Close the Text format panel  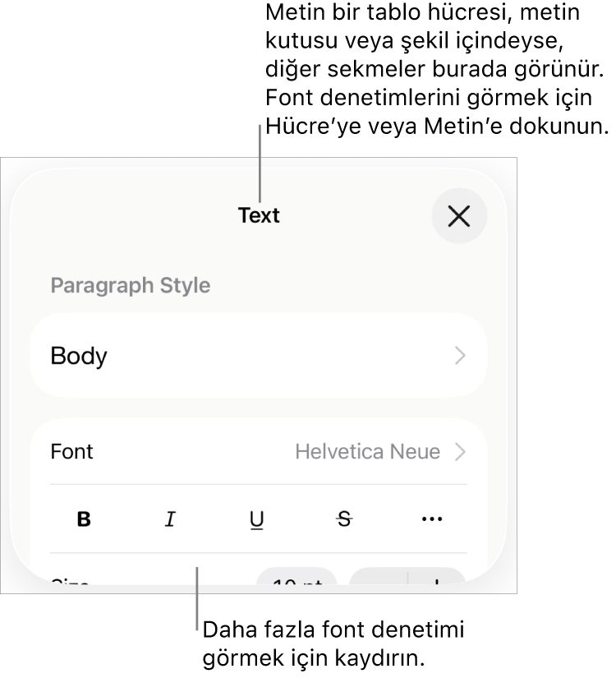[x=459, y=216]
